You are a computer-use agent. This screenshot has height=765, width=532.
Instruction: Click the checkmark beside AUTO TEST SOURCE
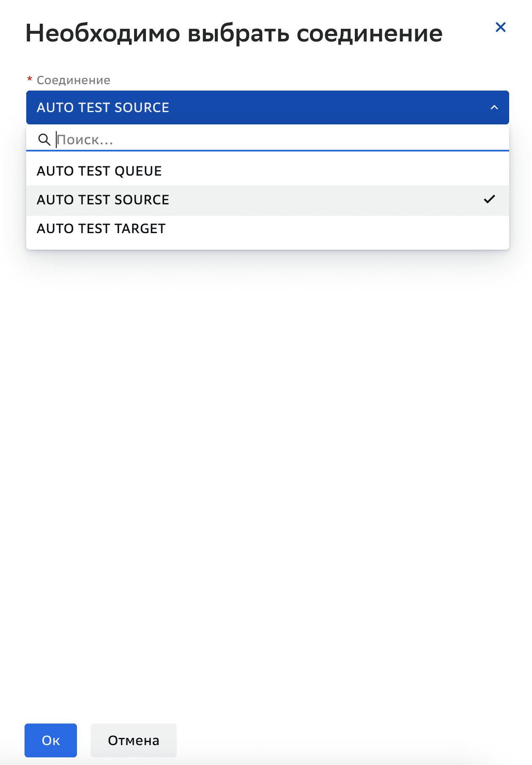click(489, 199)
